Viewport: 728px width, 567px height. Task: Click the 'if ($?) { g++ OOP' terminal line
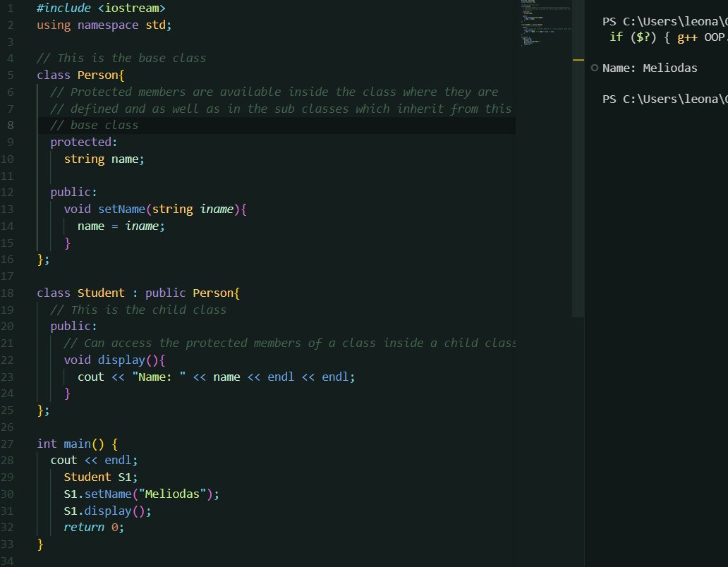667,37
